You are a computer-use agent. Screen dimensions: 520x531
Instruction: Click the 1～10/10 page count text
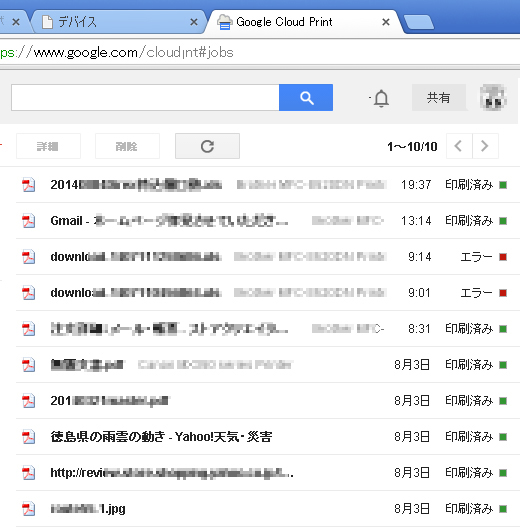click(412, 147)
